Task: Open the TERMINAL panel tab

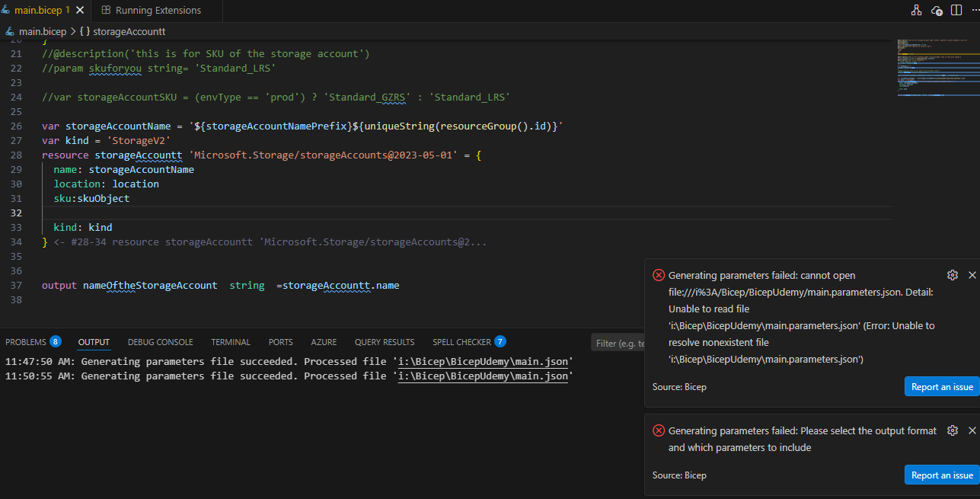Action: 231,342
